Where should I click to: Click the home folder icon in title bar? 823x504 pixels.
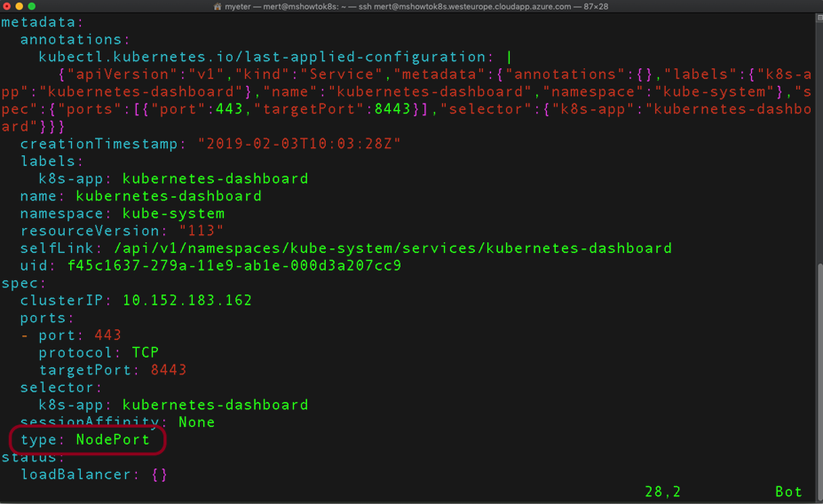click(218, 7)
